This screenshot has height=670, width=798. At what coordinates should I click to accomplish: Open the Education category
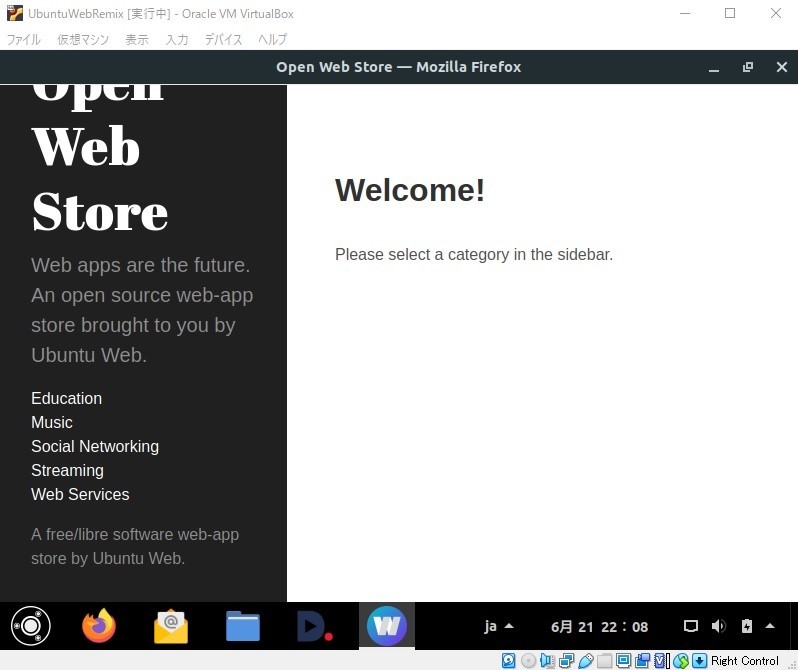(67, 398)
